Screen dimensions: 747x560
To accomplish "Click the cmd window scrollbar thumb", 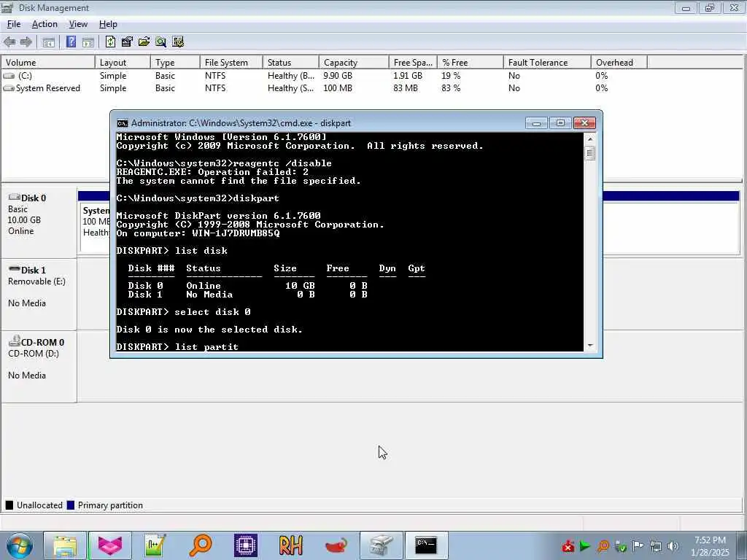I will tap(590, 153).
